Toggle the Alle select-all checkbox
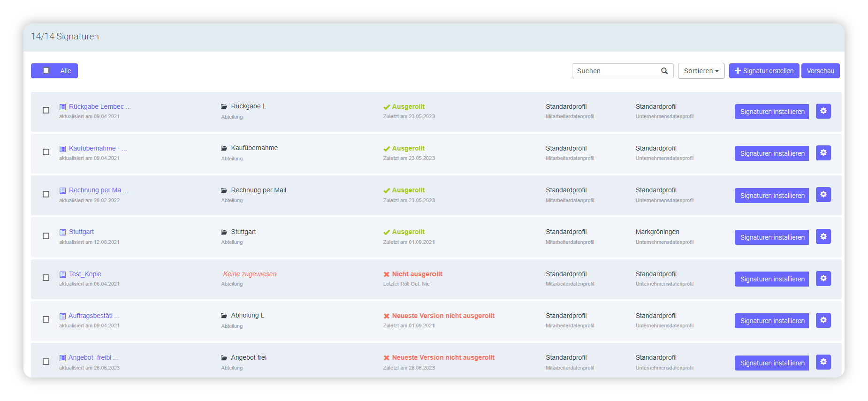 click(46, 71)
